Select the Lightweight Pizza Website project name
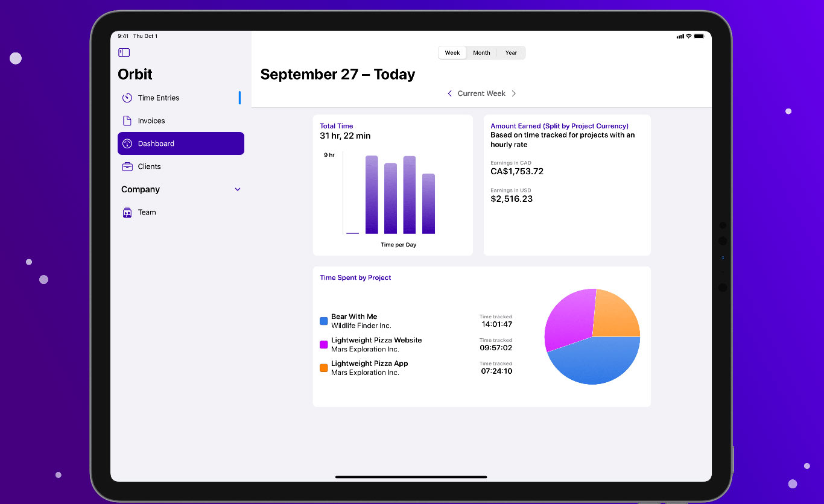Image resolution: width=824 pixels, height=504 pixels. click(376, 340)
